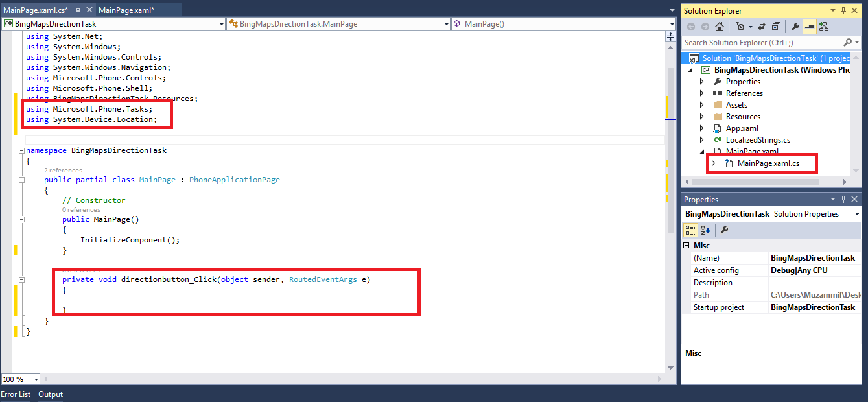Click the Back button in Solution Explorer toolbar
Image resolution: width=868 pixels, height=402 pixels.
690,27
